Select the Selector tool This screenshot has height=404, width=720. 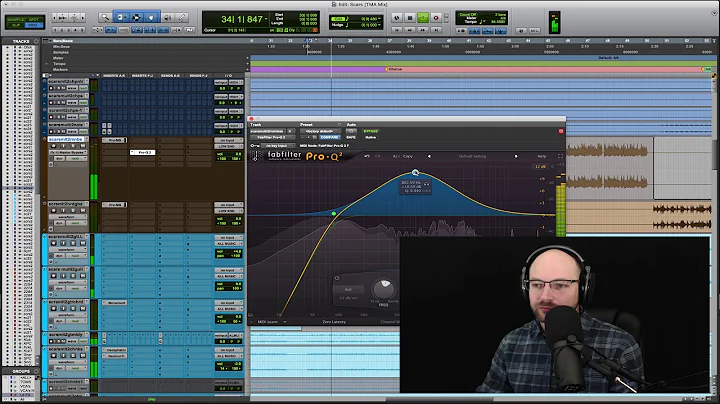(x=136, y=17)
